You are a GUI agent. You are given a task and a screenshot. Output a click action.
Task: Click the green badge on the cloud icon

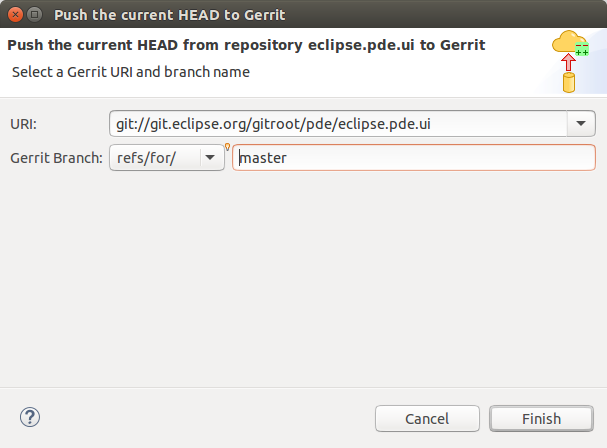pyautogui.click(x=582, y=48)
